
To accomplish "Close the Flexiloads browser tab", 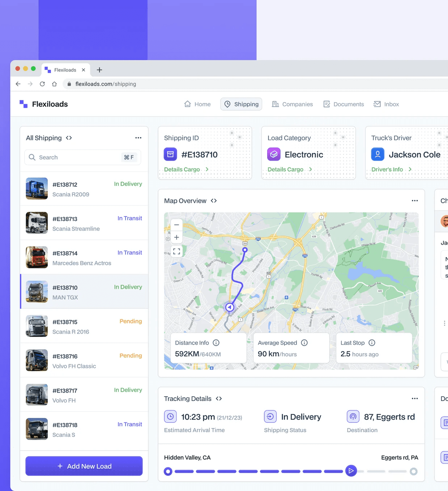I will [x=84, y=70].
